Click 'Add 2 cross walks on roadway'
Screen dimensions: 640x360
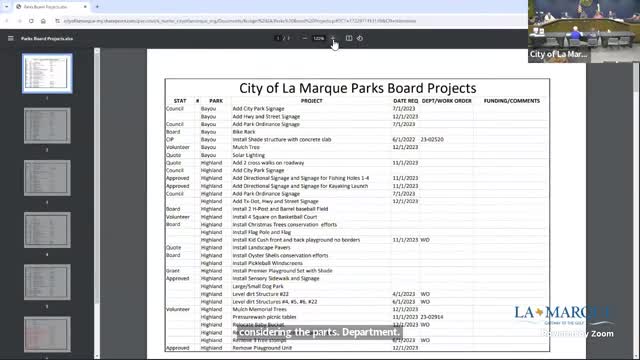(x=268, y=163)
